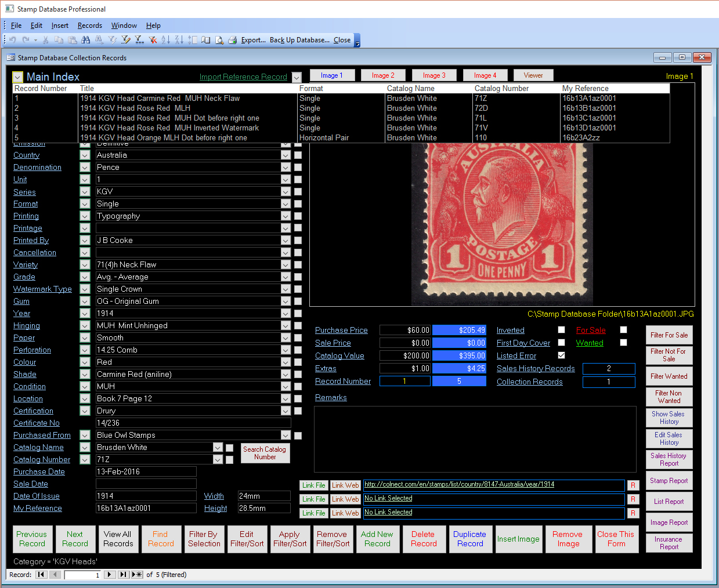Click inside the Remarks text box
Screen dimensions: 719x588
pyautogui.click(x=475, y=440)
